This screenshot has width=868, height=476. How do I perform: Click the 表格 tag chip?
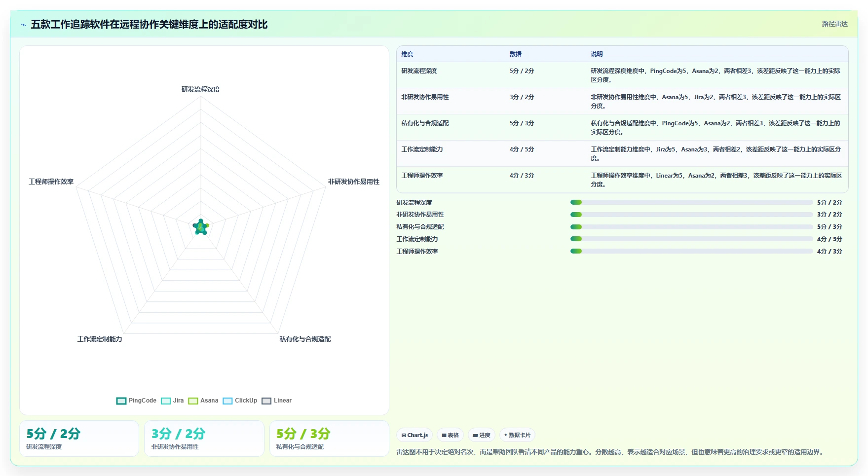point(450,435)
